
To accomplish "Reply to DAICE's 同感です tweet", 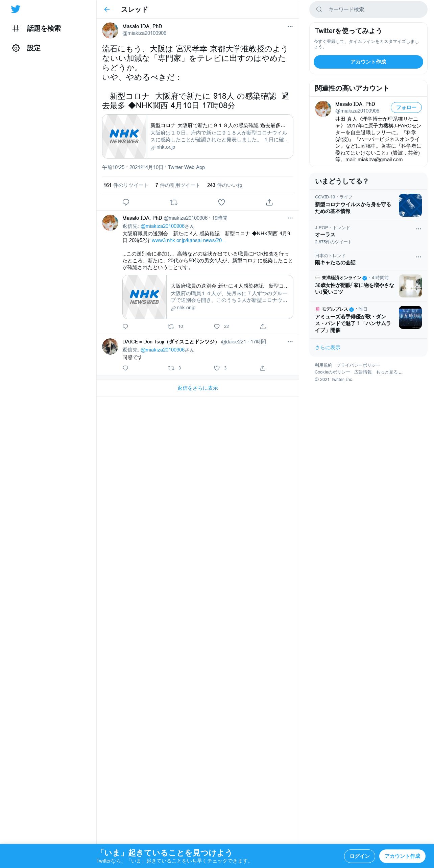I will pyautogui.click(x=125, y=368).
